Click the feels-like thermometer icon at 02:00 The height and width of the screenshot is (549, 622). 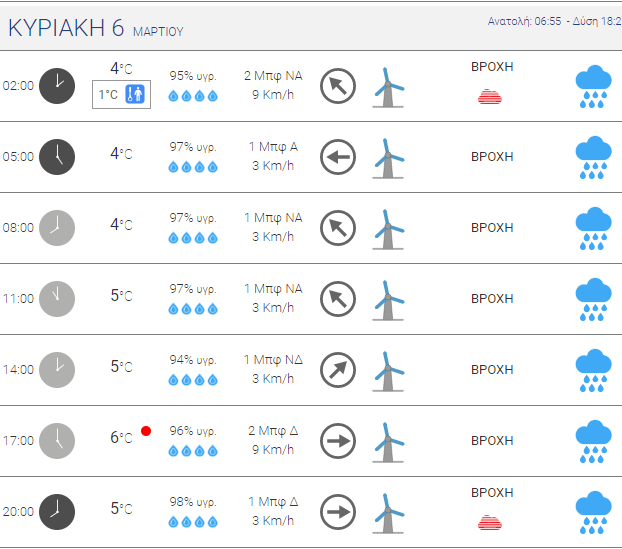(x=135, y=94)
